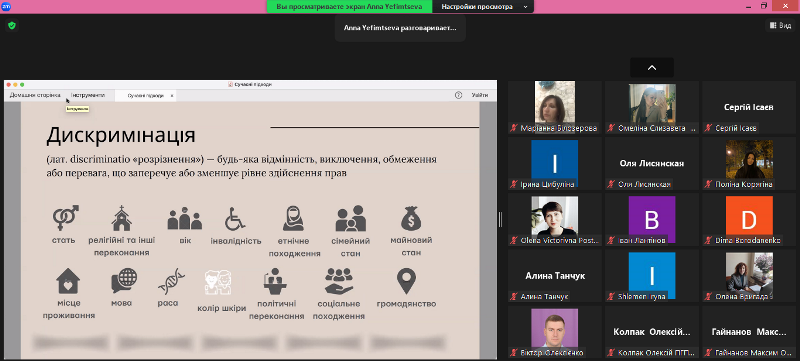This screenshot has height=361, width=800.
Task: Open the Вид view layout button
Action: pyautogui.click(x=780, y=25)
